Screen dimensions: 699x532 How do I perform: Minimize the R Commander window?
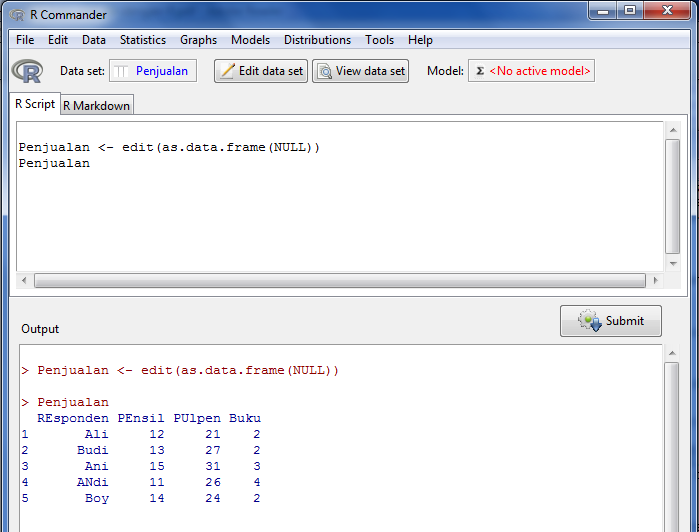603,11
